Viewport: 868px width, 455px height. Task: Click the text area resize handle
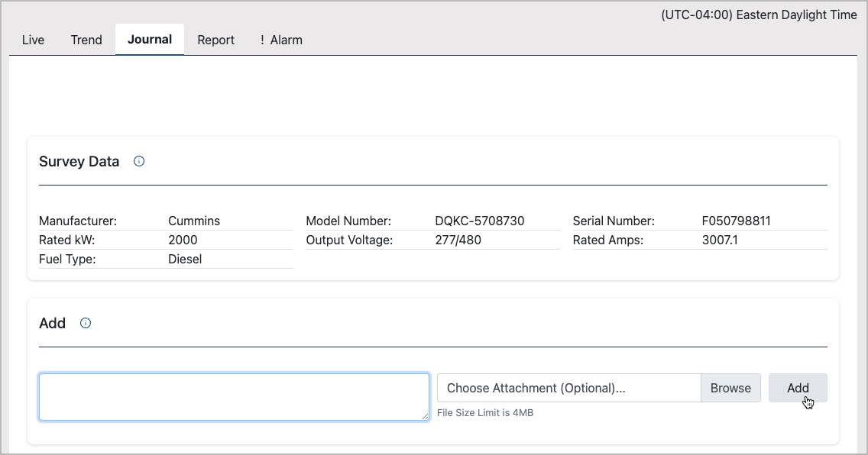click(x=425, y=416)
